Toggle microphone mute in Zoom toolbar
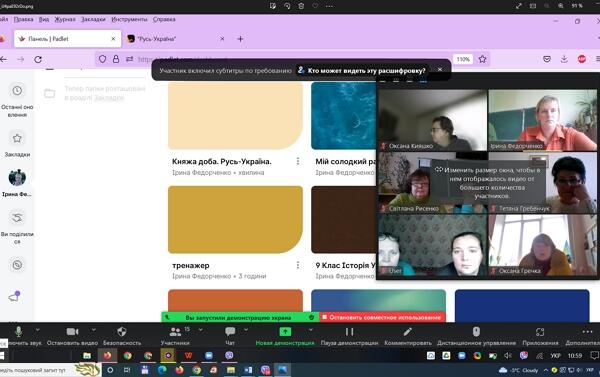The image size is (600, 377). click(18, 331)
